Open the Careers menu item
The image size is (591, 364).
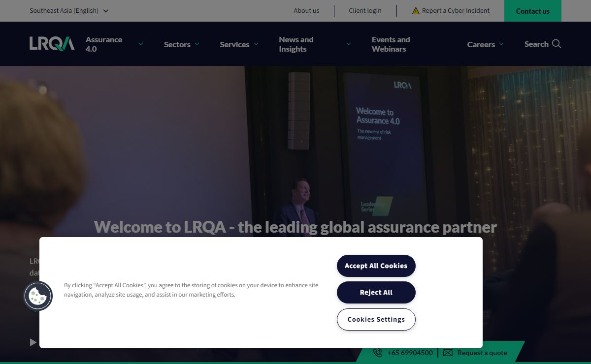pyautogui.click(x=481, y=44)
